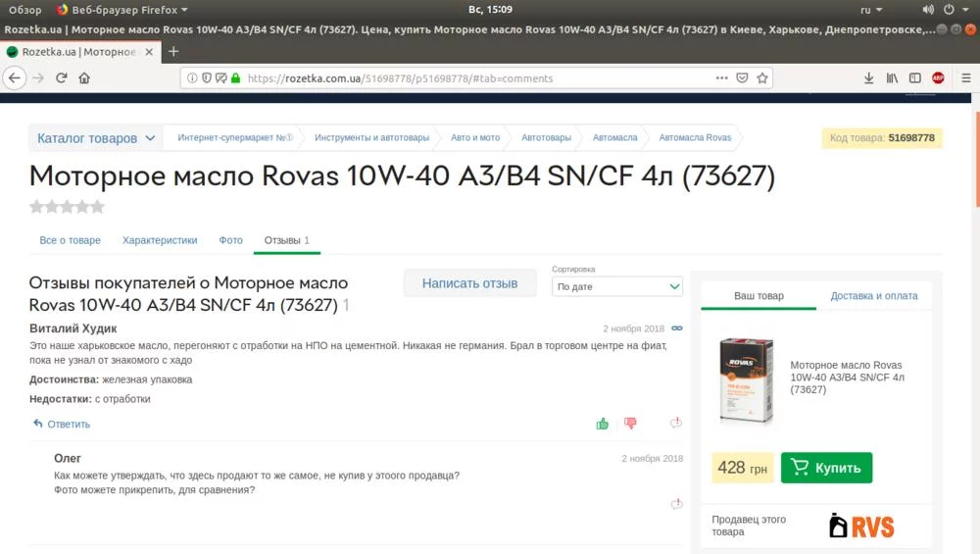Click the Rovas oil canister thumbnail
980x554 pixels.
tap(746, 380)
